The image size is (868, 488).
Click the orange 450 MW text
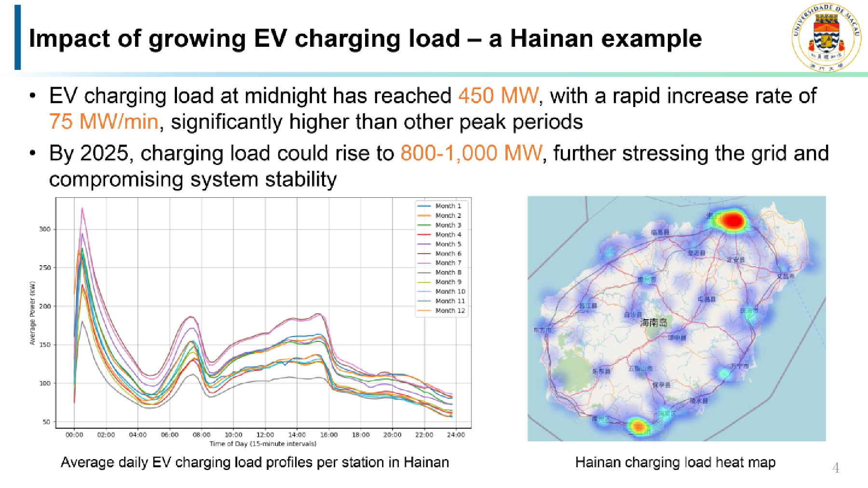498,95
